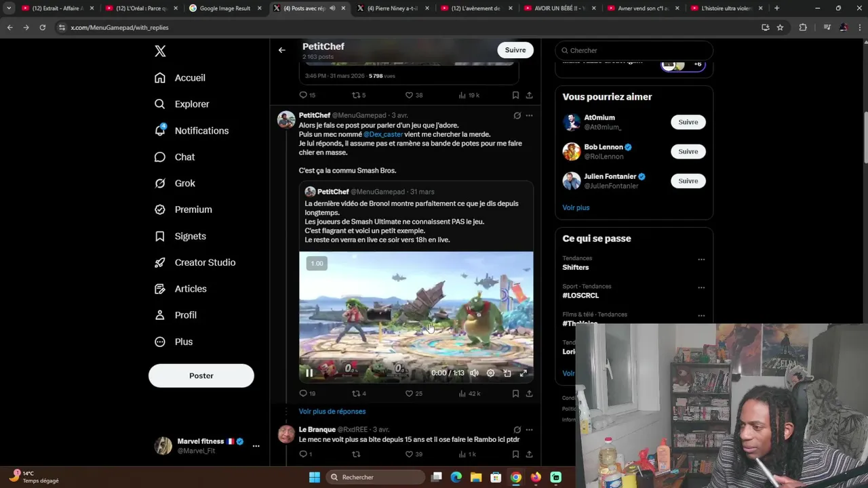Viewport: 868px width, 488px height.
Task: Enable picture-in-picture on the video player
Action: coord(507,373)
